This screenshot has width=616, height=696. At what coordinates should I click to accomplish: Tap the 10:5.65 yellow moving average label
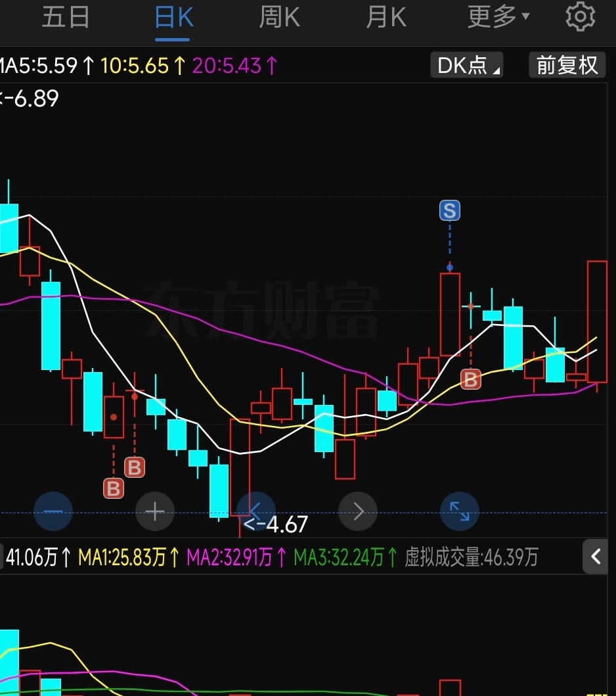coord(143,66)
